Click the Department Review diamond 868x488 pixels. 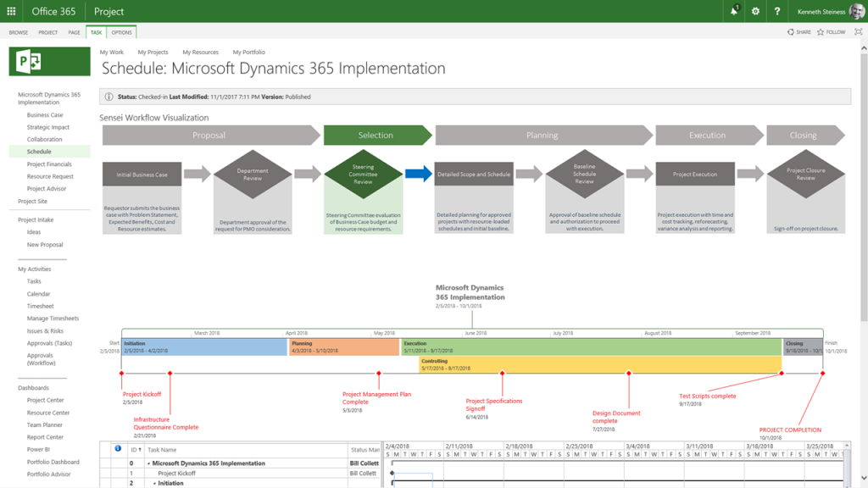tap(253, 175)
